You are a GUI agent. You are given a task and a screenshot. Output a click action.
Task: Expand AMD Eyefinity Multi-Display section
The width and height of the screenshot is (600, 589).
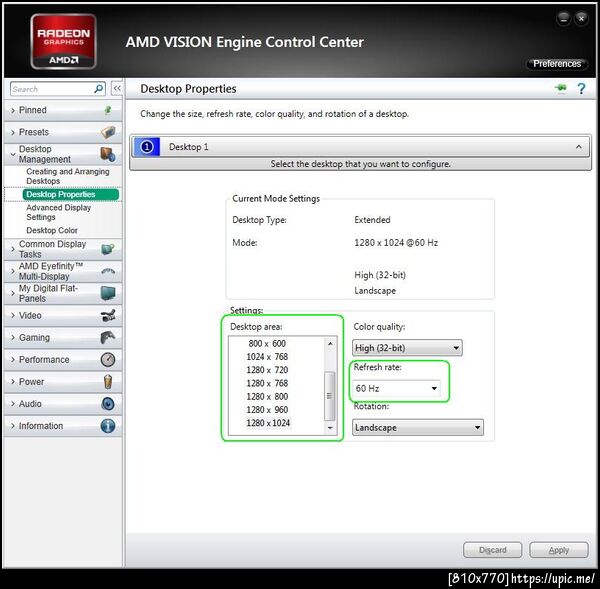point(63,271)
